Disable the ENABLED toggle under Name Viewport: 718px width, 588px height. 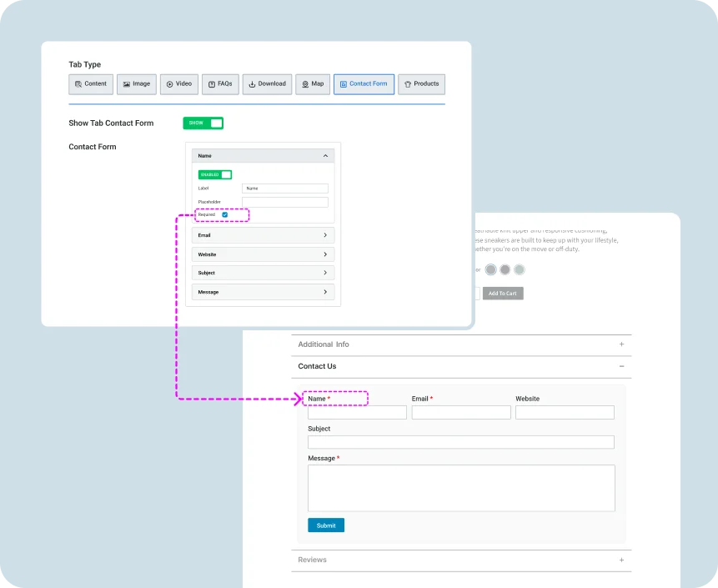coord(214,174)
